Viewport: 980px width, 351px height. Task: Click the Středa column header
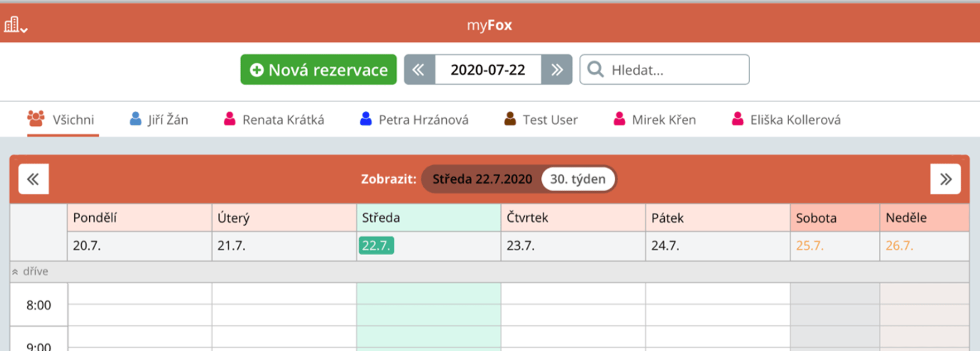click(429, 218)
